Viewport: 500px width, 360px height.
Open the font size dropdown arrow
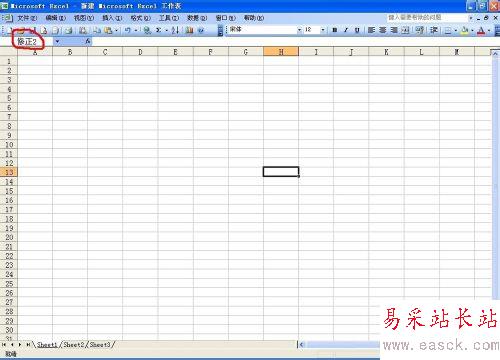(x=322, y=30)
